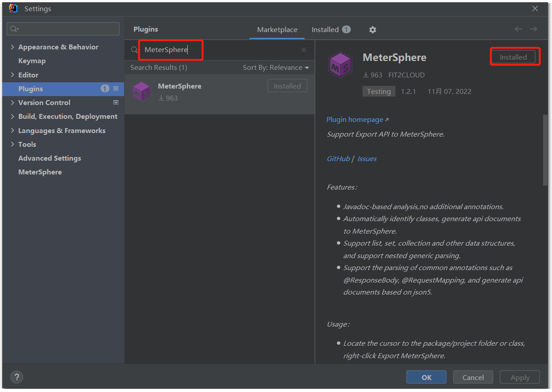
Task: Click the update count badge on Plugins
Action: 105,89
